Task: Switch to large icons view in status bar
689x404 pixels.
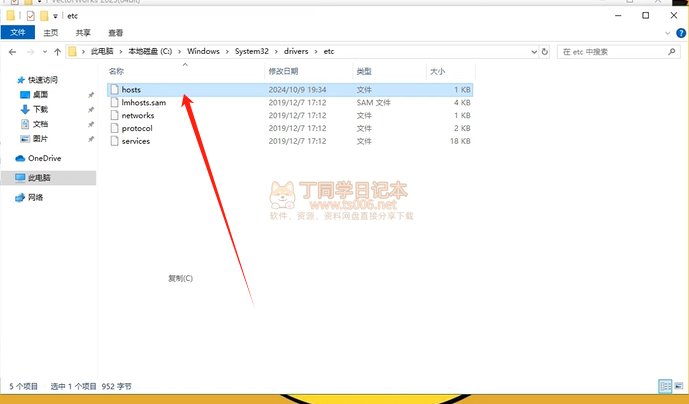Action: point(681,386)
